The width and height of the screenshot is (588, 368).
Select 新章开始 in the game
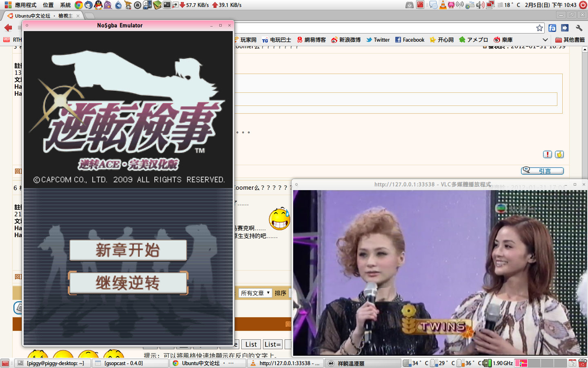(128, 250)
